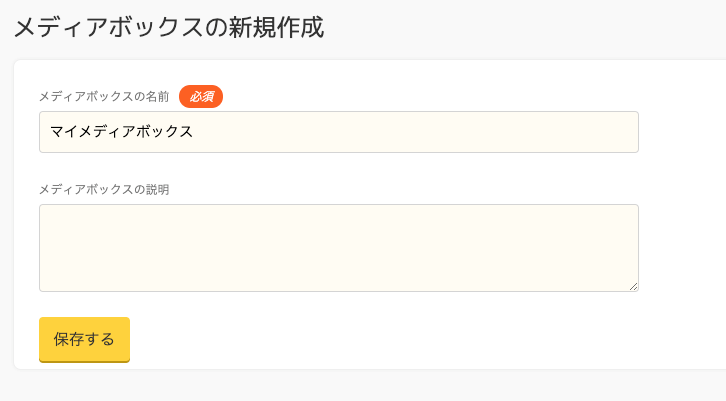Click the yellow save button's text 保存する

coord(84,339)
